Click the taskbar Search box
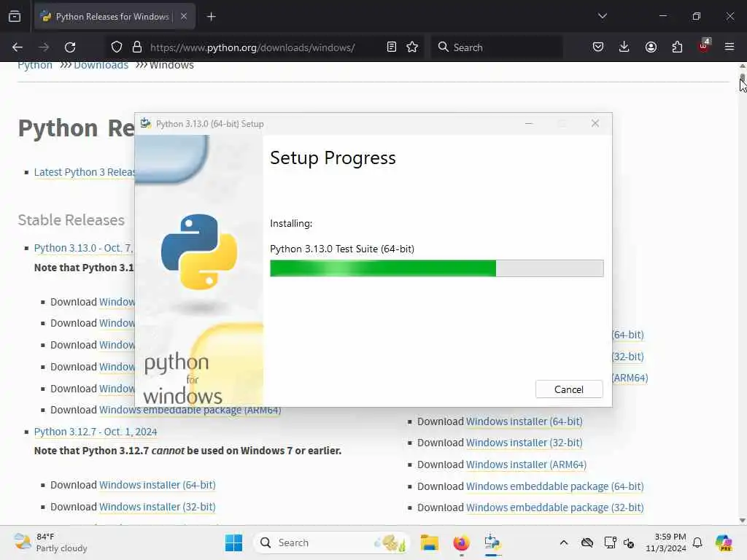 (x=332, y=542)
